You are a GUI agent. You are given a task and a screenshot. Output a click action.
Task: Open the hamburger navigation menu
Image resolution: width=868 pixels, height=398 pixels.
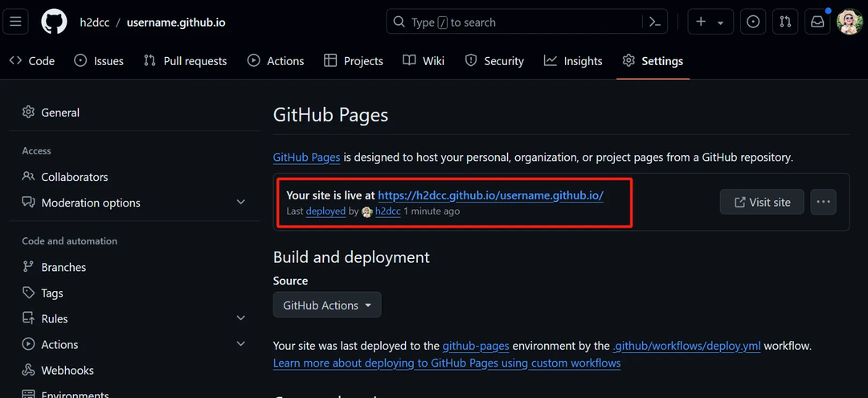16,22
